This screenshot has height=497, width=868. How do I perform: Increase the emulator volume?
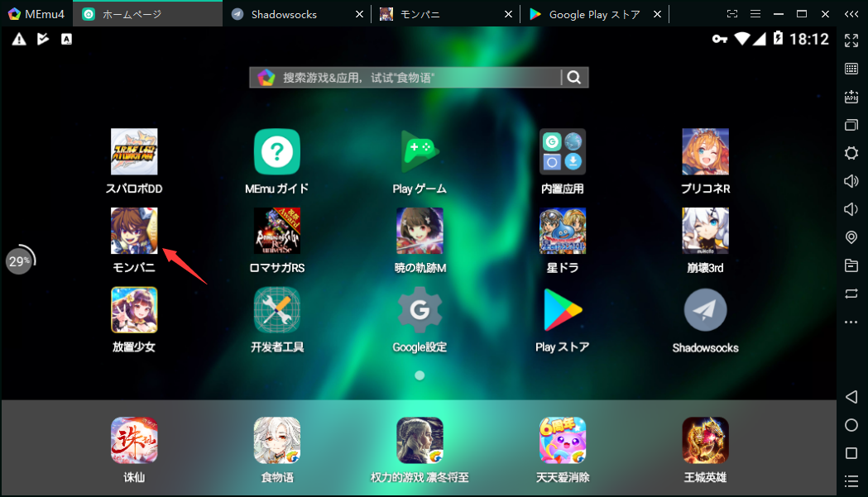851,181
